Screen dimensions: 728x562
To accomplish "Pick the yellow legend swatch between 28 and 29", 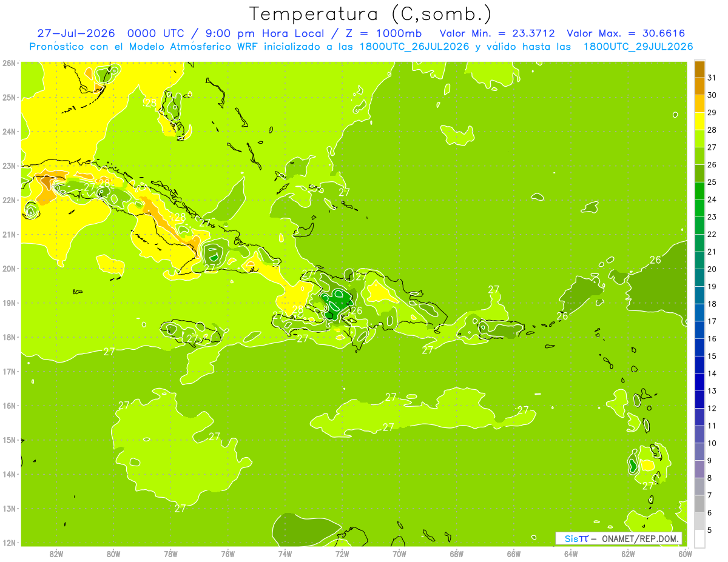I will pos(699,121).
